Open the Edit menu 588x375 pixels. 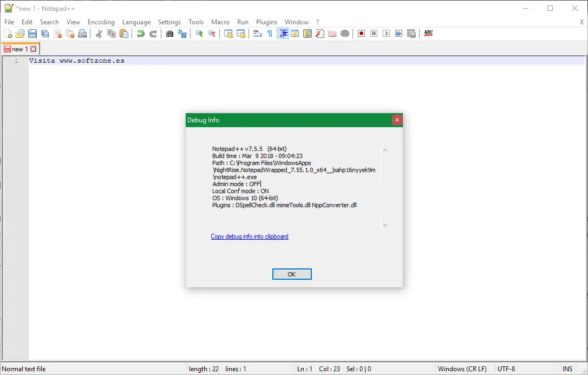[x=27, y=22]
